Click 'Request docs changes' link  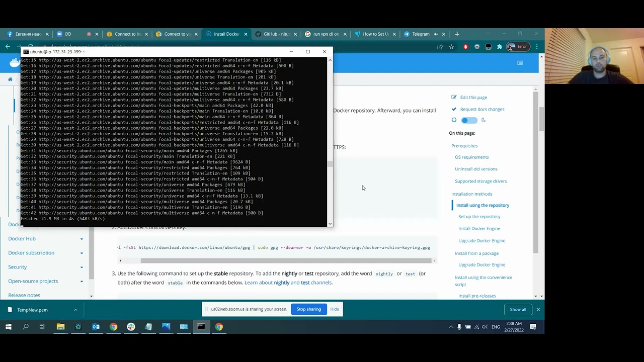[482, 109]
